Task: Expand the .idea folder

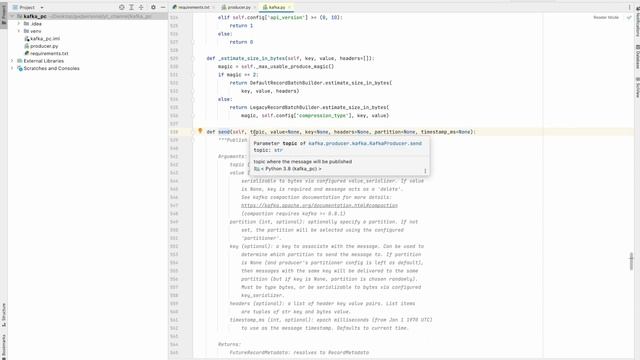Action: 18,24
